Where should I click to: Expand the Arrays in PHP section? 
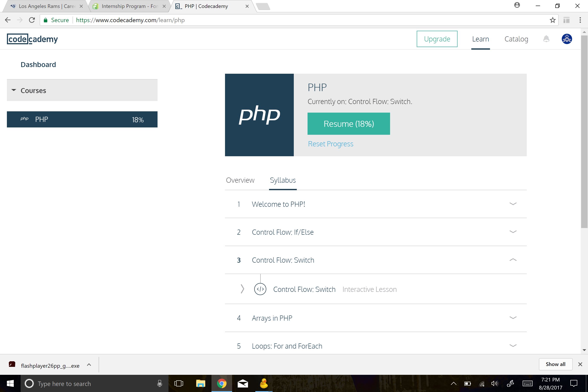[x=513, y=318]
